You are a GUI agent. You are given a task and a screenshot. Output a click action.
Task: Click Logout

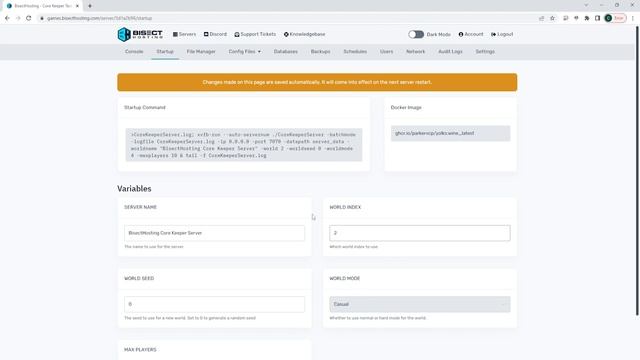tap(502, 34)
